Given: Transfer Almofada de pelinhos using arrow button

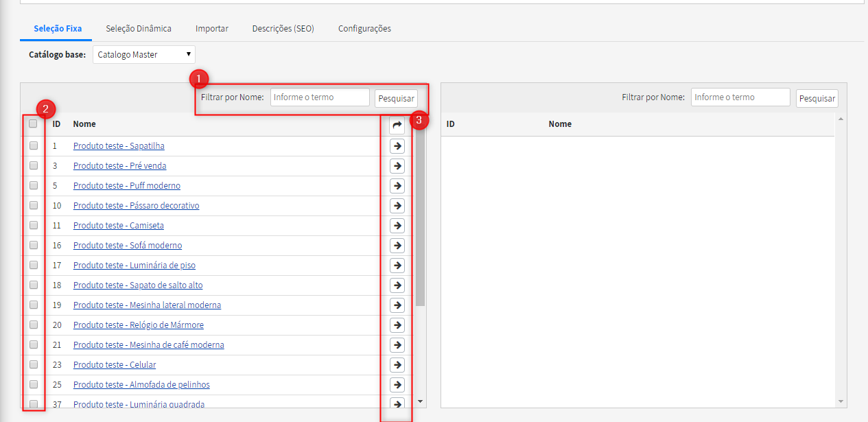Looking at the screenshot, I should coord(397,384).
